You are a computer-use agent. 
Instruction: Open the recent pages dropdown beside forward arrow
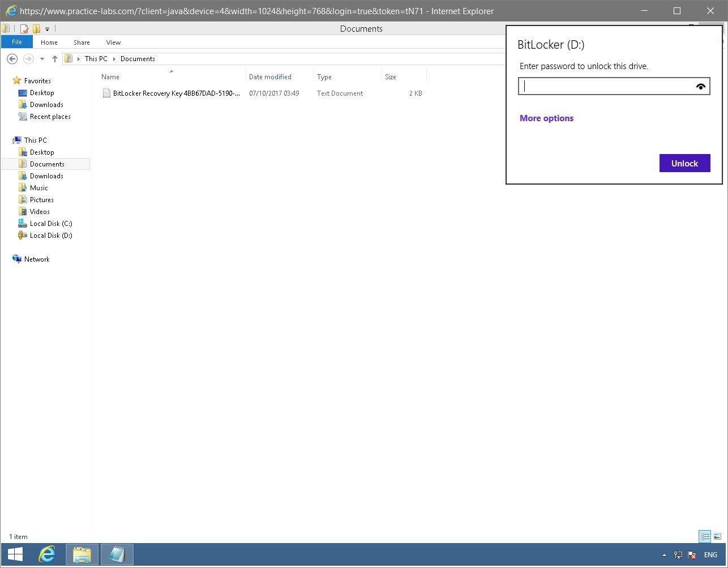coord(41,58)
